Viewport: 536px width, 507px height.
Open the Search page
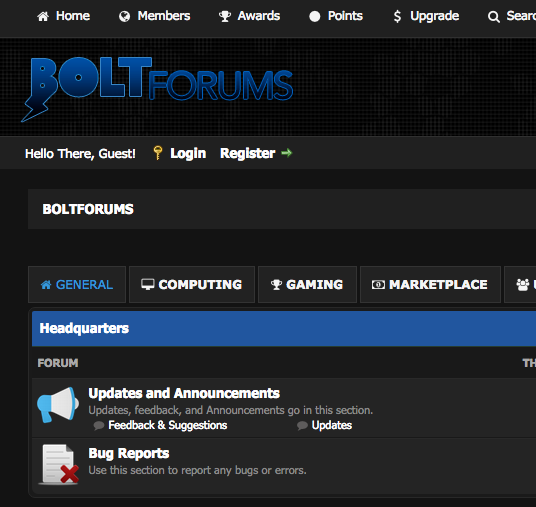click(521, 16)
